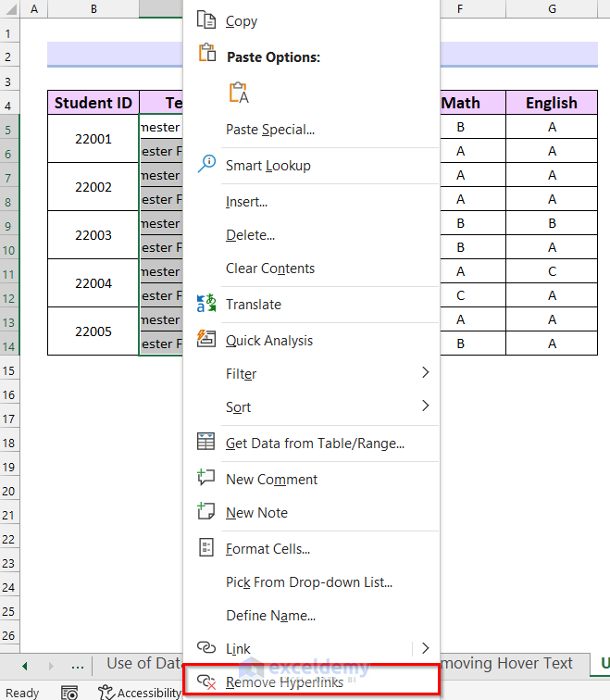Choose Remove Hyperlinks from context menu
This screenshot has height=700, width=610.
click(x=284, y=682)
